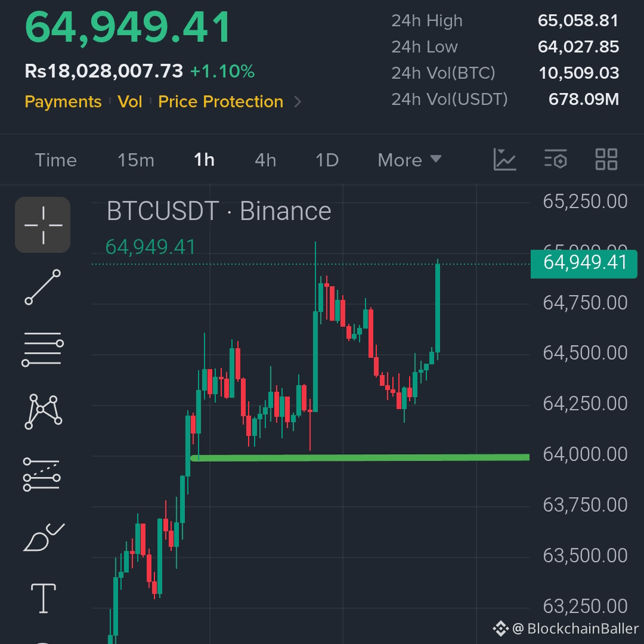The image size is (644, 644).
Task: Click the 24h Vol(BTC) value 10,509.03
Action: (578, 73)
